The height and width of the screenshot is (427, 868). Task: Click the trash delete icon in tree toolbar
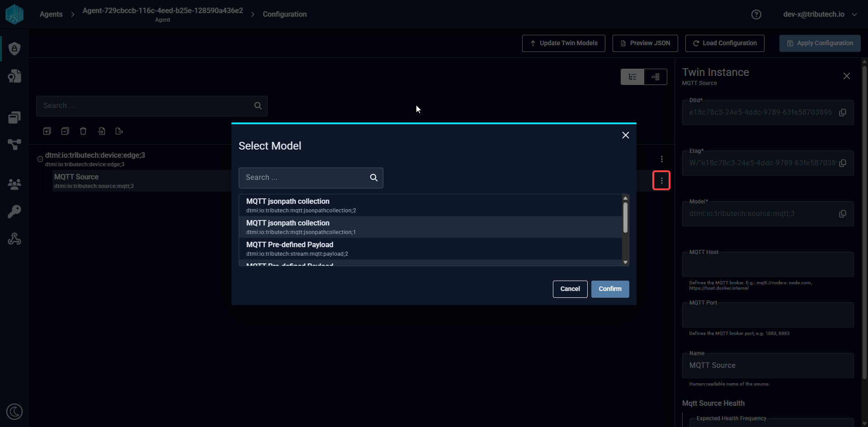click(83, 131)
